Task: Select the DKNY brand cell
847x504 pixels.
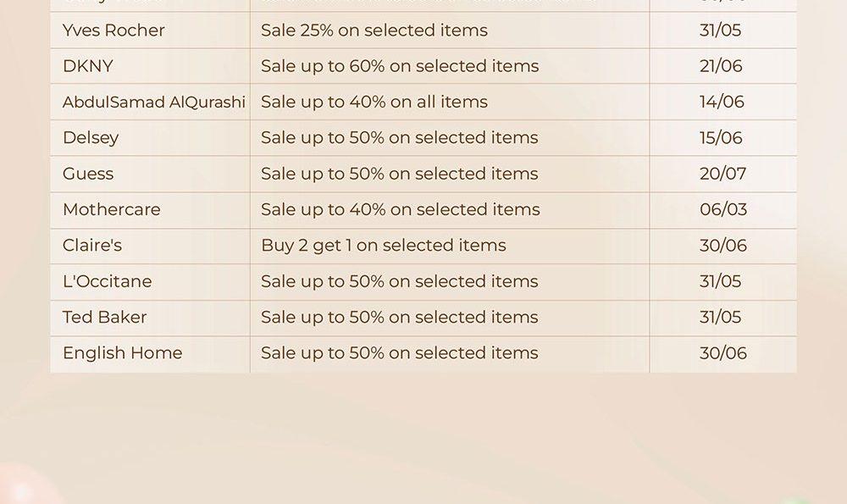Action: 150,66
